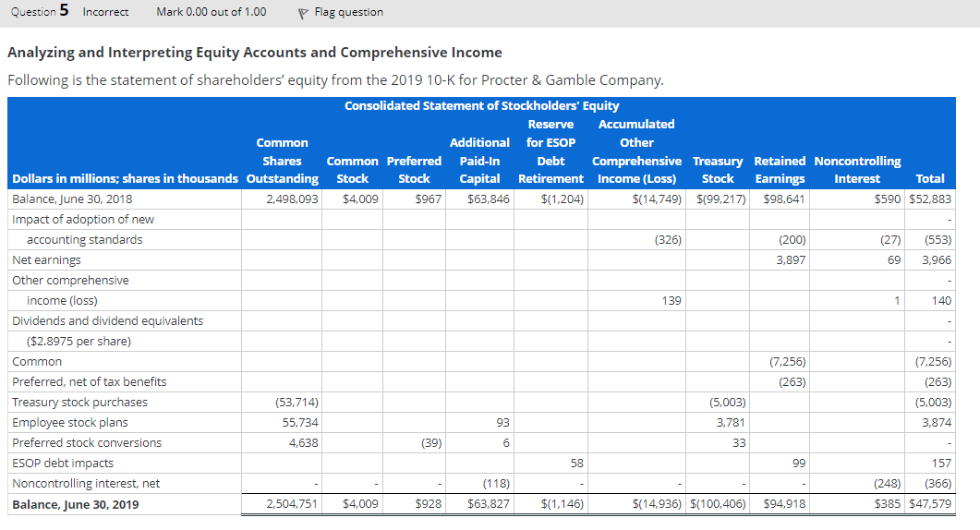
Task: Select the Net earnings row label
Action: (46, 260)
